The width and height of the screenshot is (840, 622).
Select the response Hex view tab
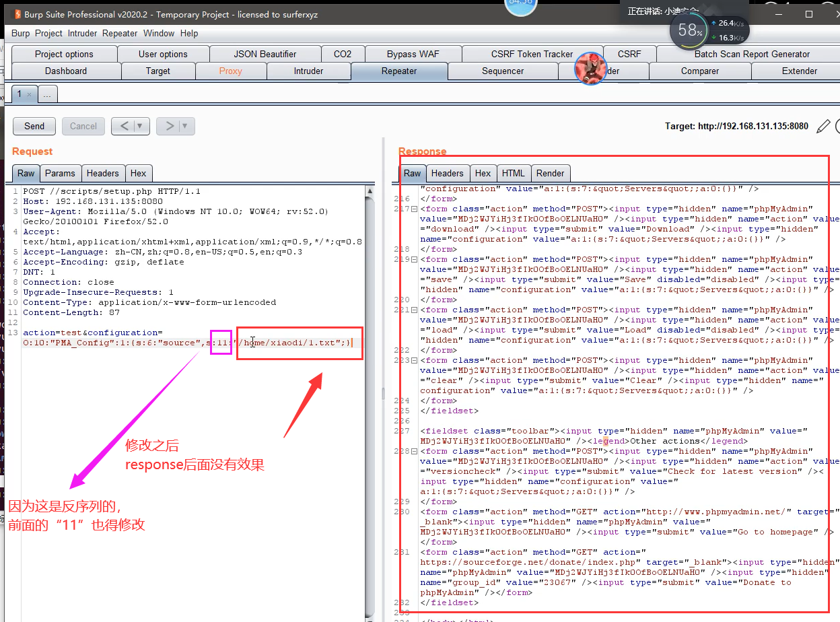[483, 173]
